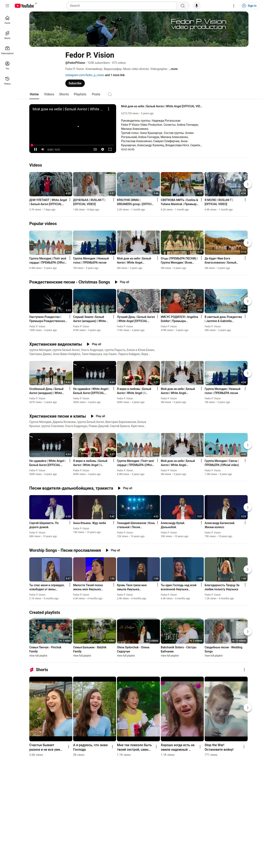Image resolution: width=263 pixels, height=868 pixels.
Task: Play all Worship Songs playlist
Action: coord(113,550)
